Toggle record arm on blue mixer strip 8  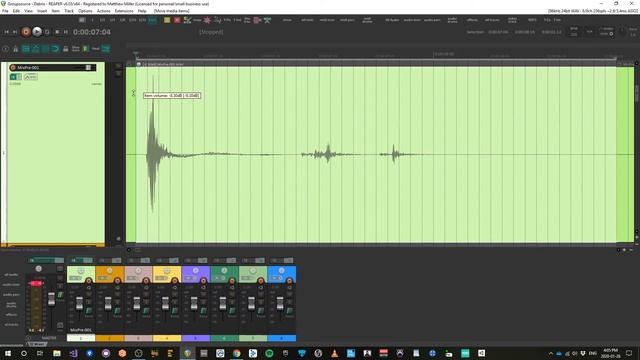(x=289, y=281)
